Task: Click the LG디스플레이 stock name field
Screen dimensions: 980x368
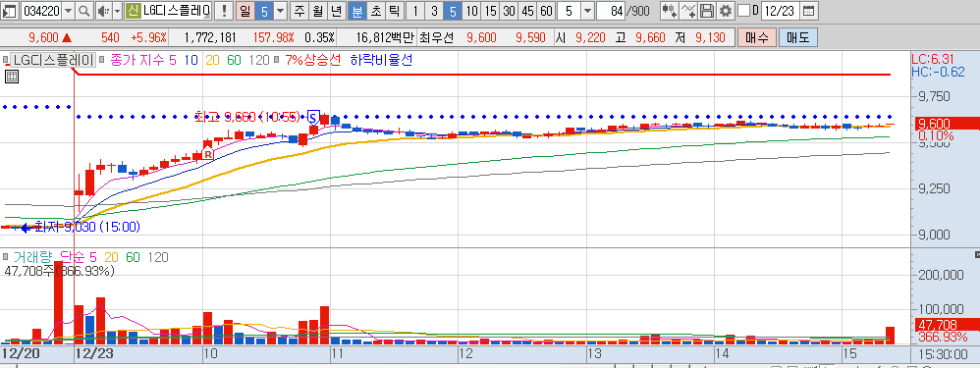Action: click(x=177, y=10)
